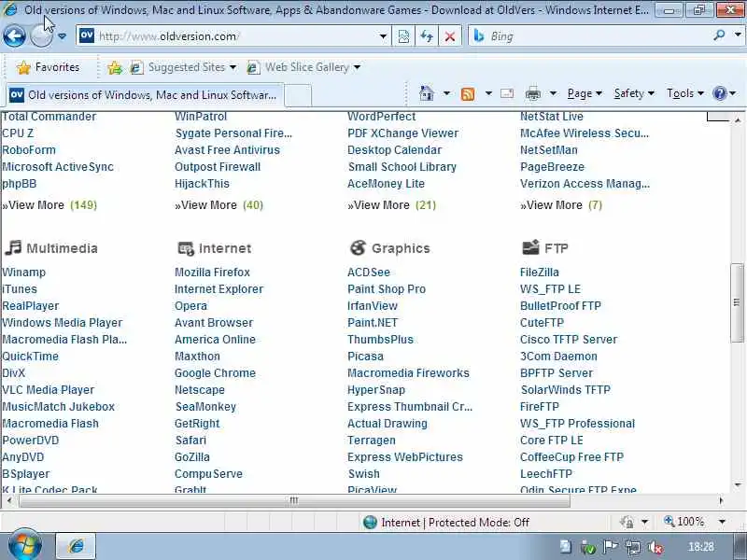Click the Google Chrome link
This screenshot has height=560, width=747.
tap(215, 373)
